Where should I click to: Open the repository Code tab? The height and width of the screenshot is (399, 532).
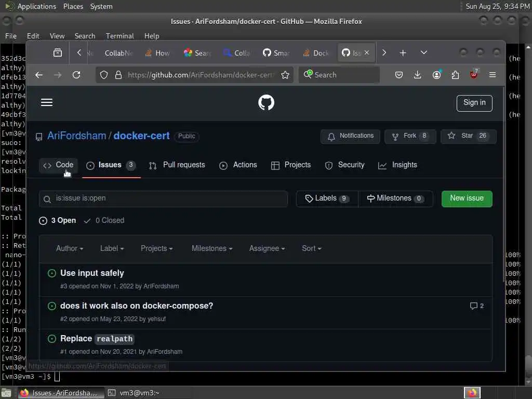pyautogui.click(x=58, y=165)
